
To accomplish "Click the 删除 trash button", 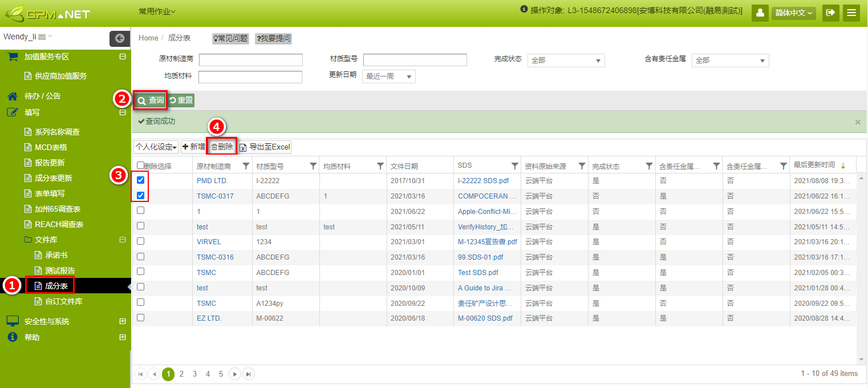I will pos(222,147).
